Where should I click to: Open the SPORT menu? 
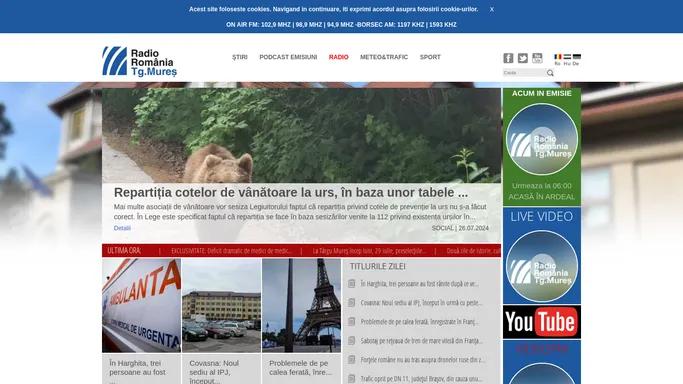[x=430, y=57]
